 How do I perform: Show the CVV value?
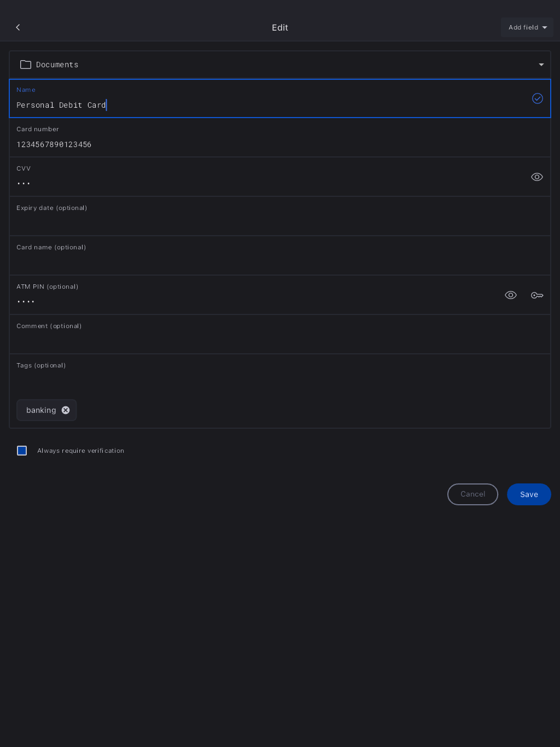coord(537,177)
